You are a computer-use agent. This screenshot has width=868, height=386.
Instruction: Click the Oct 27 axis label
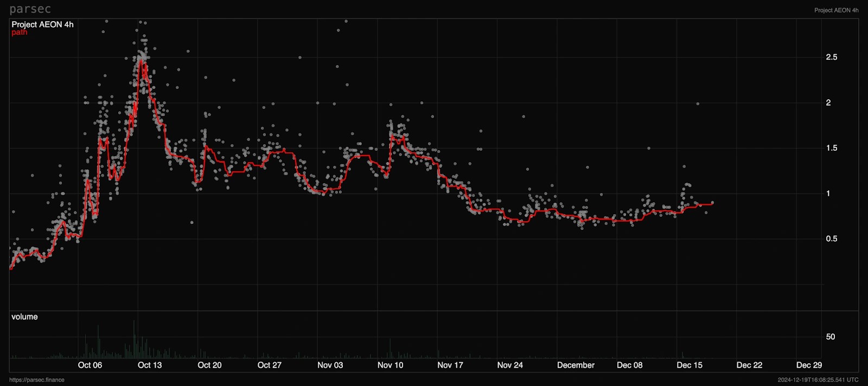pyautogui.click(x=270, y=365)
